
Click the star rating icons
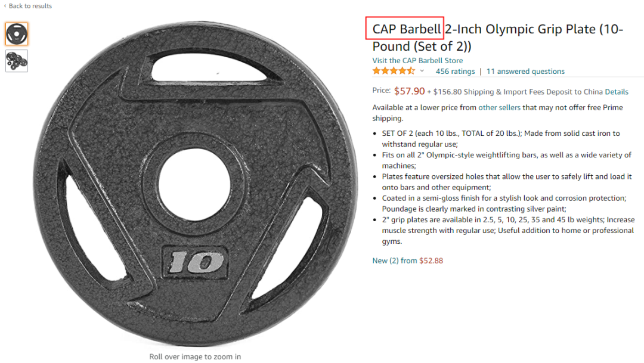tap(394, 71)
